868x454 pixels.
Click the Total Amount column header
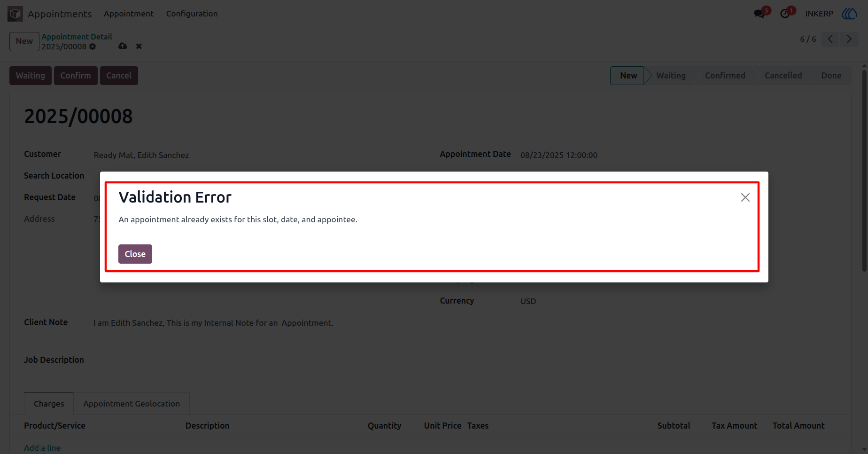798,426
